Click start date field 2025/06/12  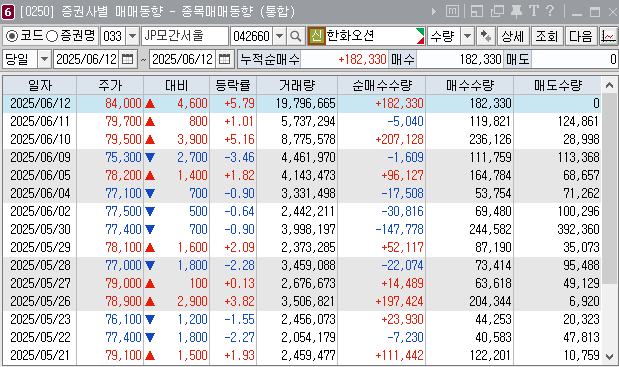(86, 60)
